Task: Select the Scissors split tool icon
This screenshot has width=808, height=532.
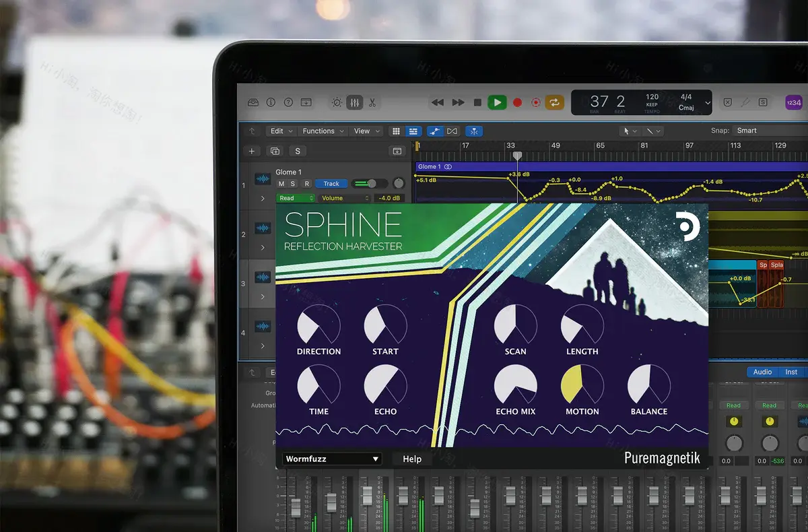Action: [372, 103]
